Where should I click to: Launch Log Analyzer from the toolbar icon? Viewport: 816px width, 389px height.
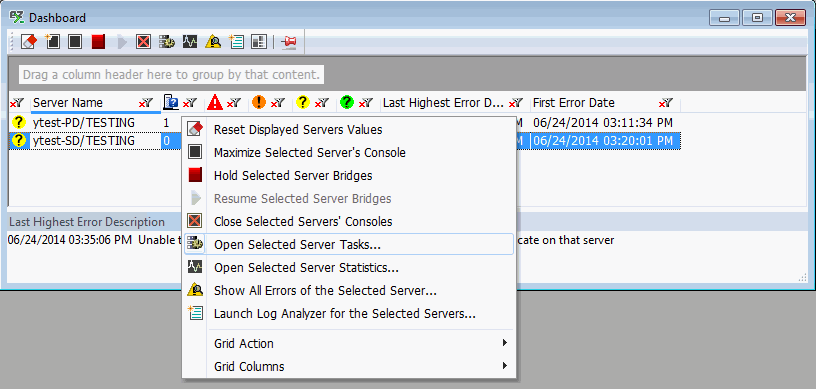point(236,42)
